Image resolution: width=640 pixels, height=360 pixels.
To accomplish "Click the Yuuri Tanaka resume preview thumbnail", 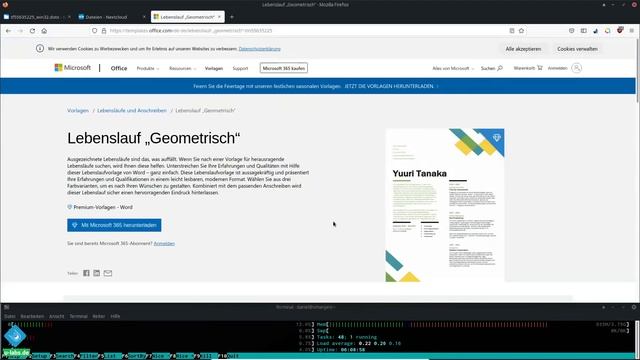I will click(x=445, y=205).
